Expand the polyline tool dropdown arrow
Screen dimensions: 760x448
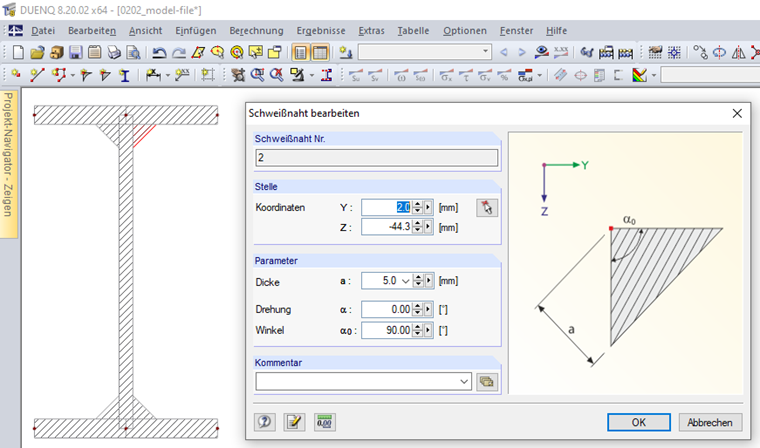(x=73, y=75)
